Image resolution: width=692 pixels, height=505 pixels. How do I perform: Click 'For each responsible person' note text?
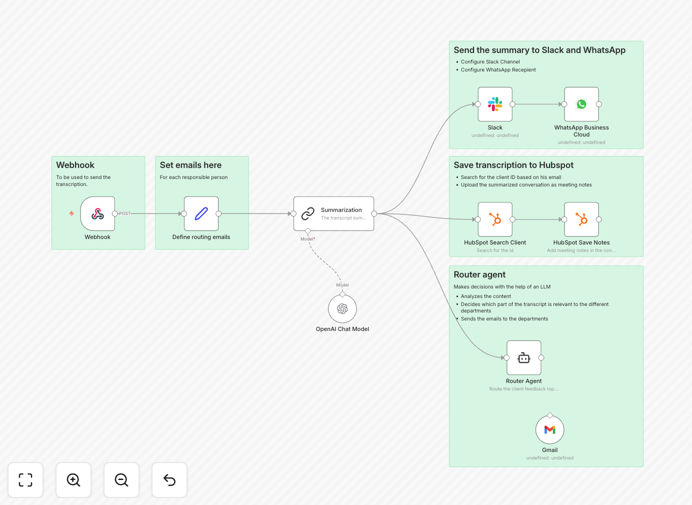[194, 177]
